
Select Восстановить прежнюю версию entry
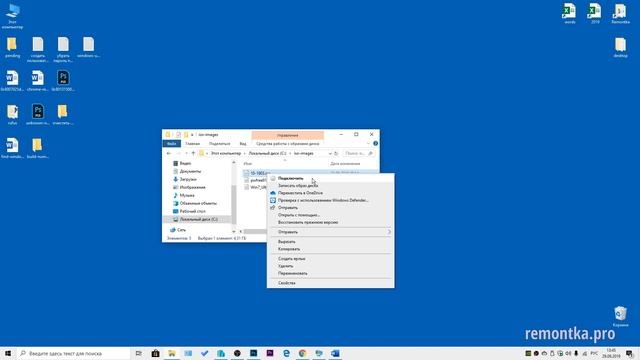tap(308, 222)
